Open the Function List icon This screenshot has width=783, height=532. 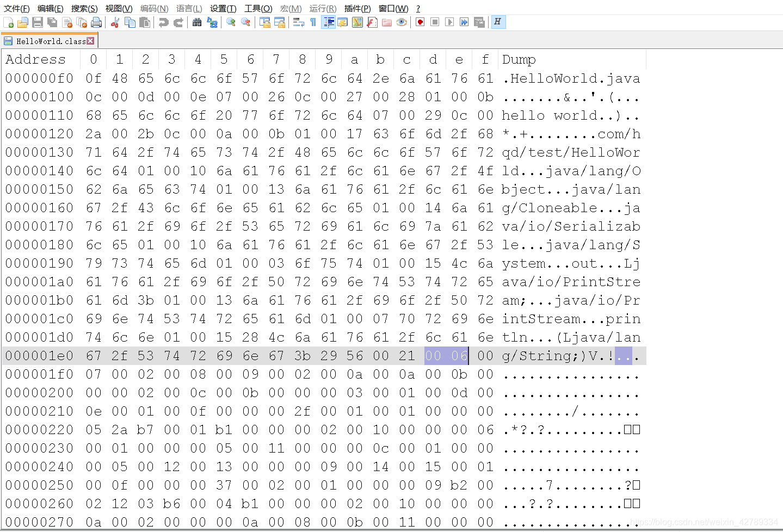(x=372, y=22)
